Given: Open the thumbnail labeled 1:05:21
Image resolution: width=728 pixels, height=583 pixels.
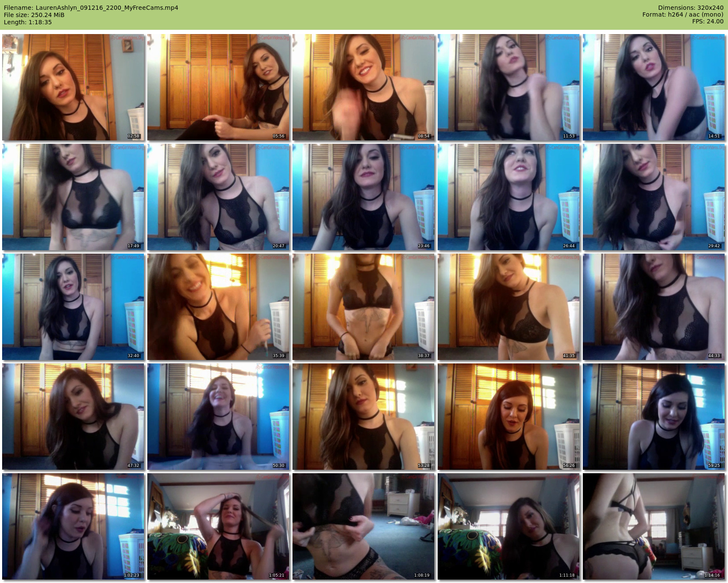Looking at the screenshot, I should pyautogui.click(x=218, y=526).
